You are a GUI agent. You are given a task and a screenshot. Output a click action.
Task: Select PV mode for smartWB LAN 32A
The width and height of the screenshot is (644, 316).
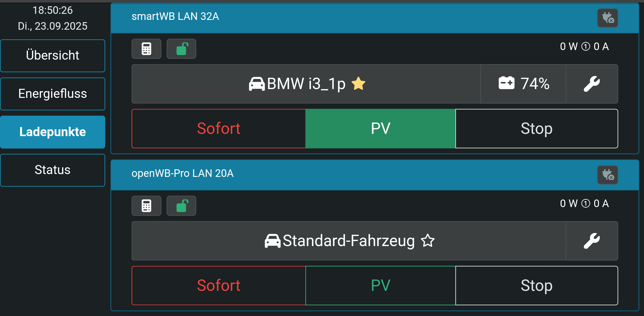pos(380,129)
